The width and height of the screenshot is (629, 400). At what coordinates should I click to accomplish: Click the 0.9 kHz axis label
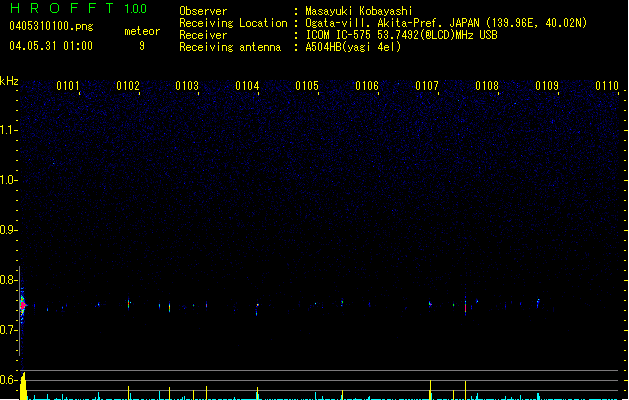click(x=7, y=230)
